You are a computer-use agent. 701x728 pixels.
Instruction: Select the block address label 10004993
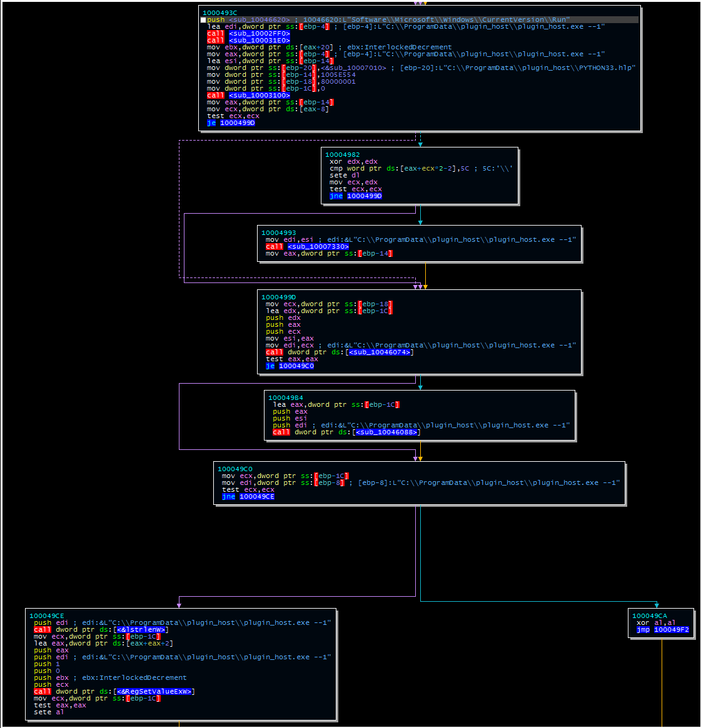278,232
